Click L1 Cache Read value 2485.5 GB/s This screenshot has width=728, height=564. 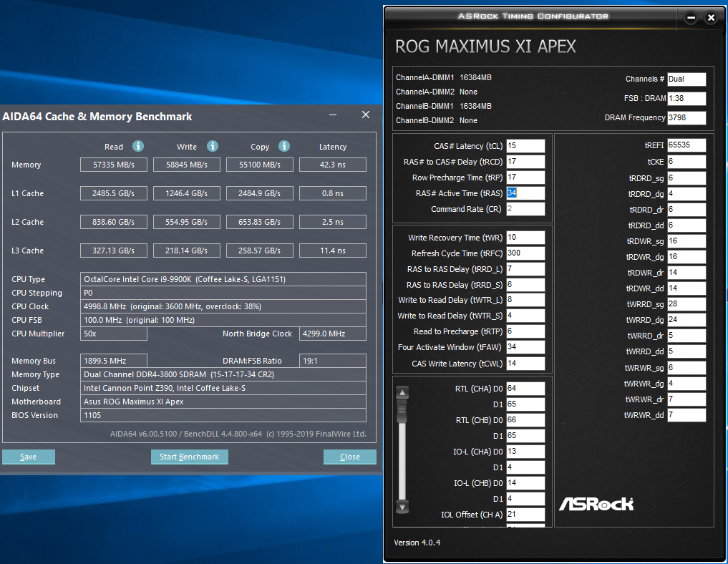(114, 193)
